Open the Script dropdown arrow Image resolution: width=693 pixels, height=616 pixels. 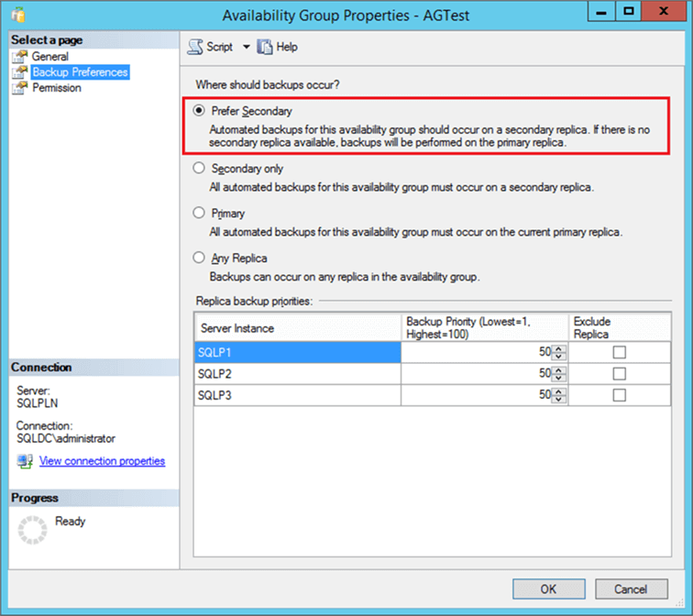tap(247, 47)
